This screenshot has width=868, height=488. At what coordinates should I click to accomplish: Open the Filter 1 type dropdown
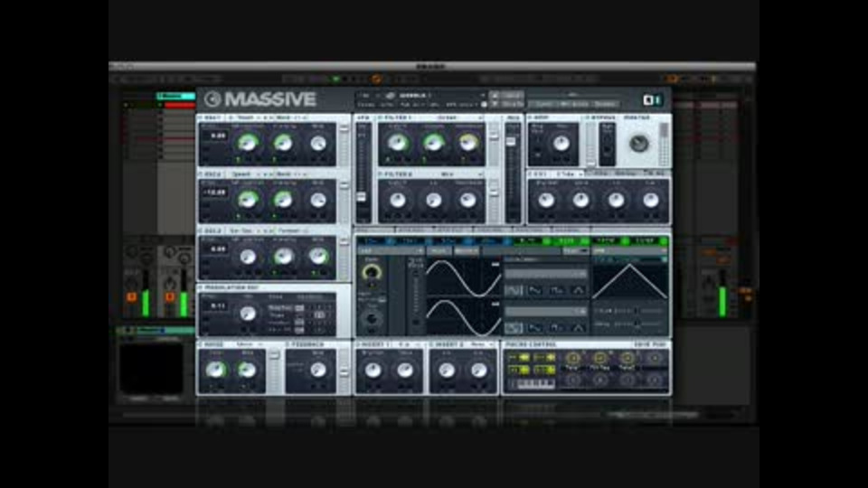(x=450, y=117)
